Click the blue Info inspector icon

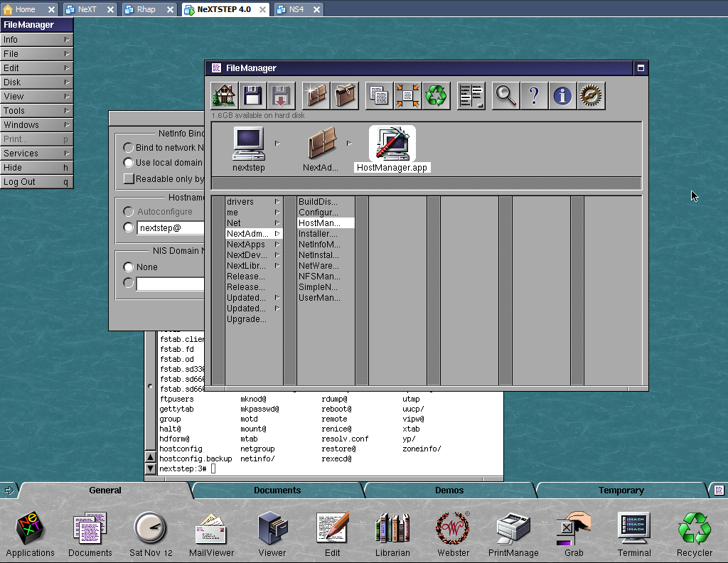pyautogui.click(x=562, y=95)
